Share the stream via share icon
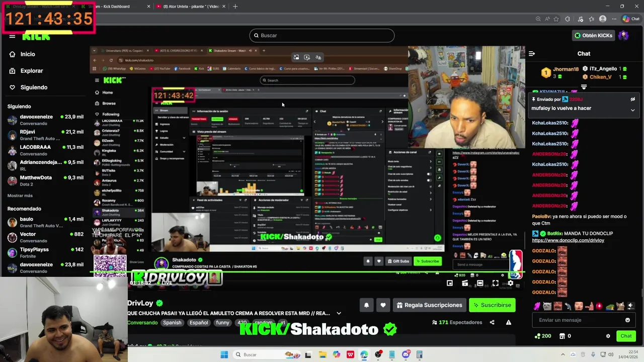Viewport: 644px width, 362px height. tap(492, 322)
